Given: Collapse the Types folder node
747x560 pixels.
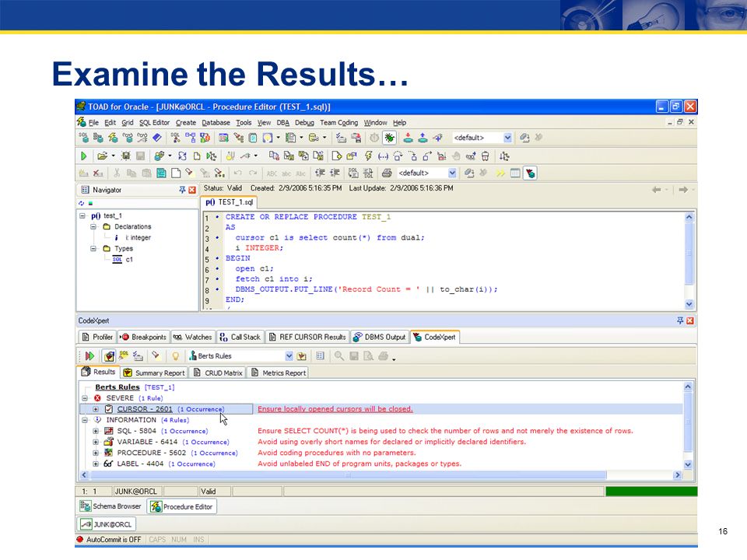Looking at the screenshot, I should (94, 249).
